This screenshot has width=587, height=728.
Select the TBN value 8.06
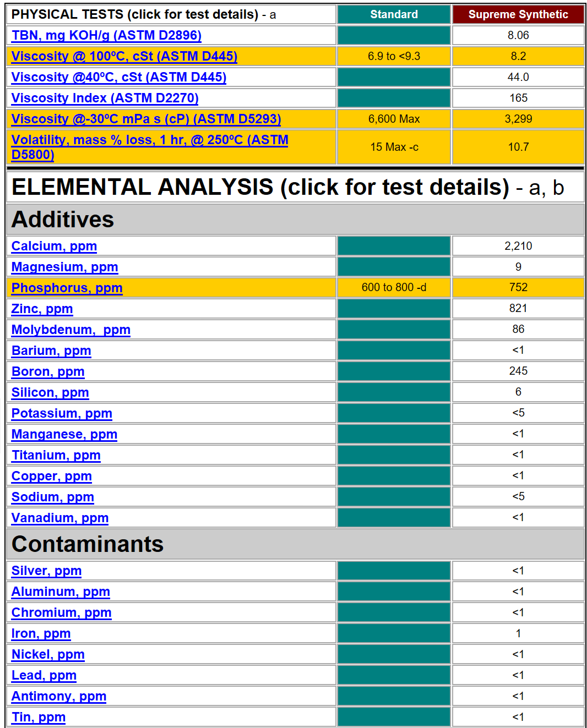[x=518, y=35]
